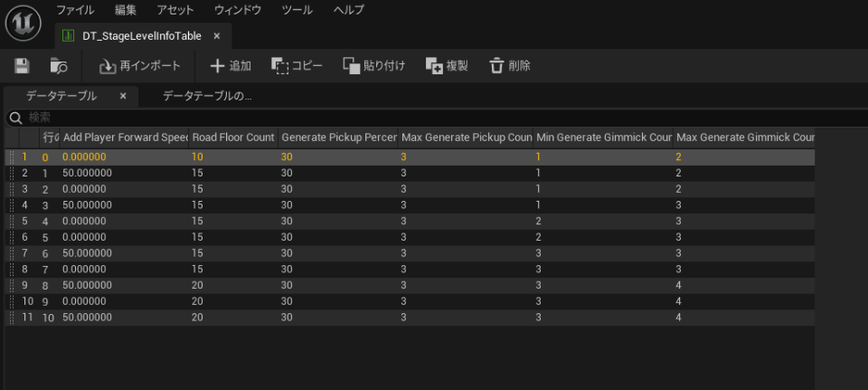Browse to asset in Content Browser icon
Image resolution: width=868 pixels, height=390 pixels.
point(59,66)
